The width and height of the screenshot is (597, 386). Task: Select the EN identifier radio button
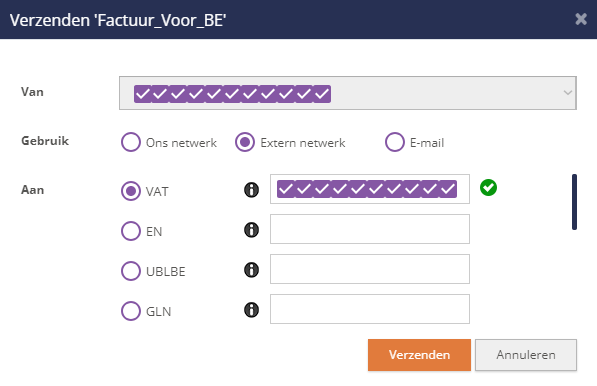pos(131,231)
